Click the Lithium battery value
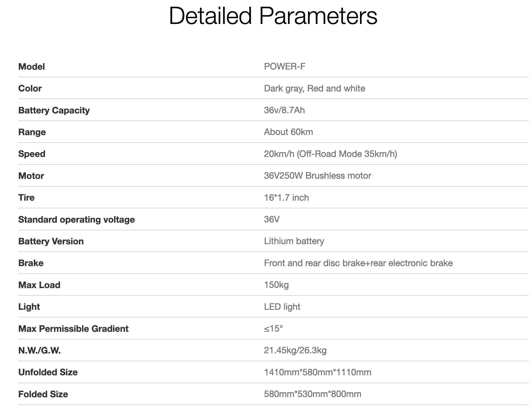This screenshot has width=531, height=420. tap(294, 241)
